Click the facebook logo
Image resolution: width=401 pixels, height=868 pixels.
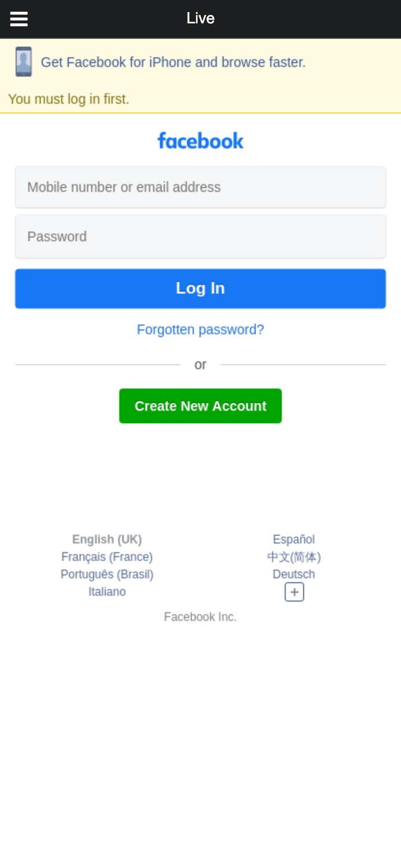(x=200, y=141)
